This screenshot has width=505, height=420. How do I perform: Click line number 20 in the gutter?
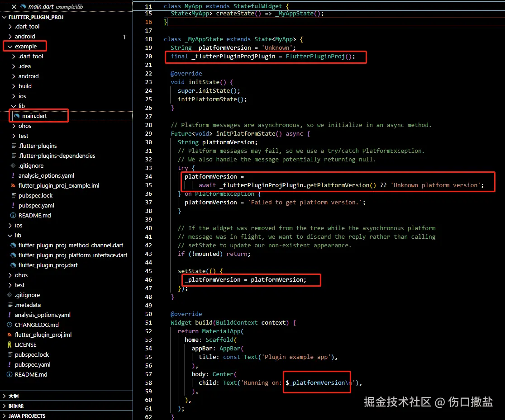coord(148,57)
